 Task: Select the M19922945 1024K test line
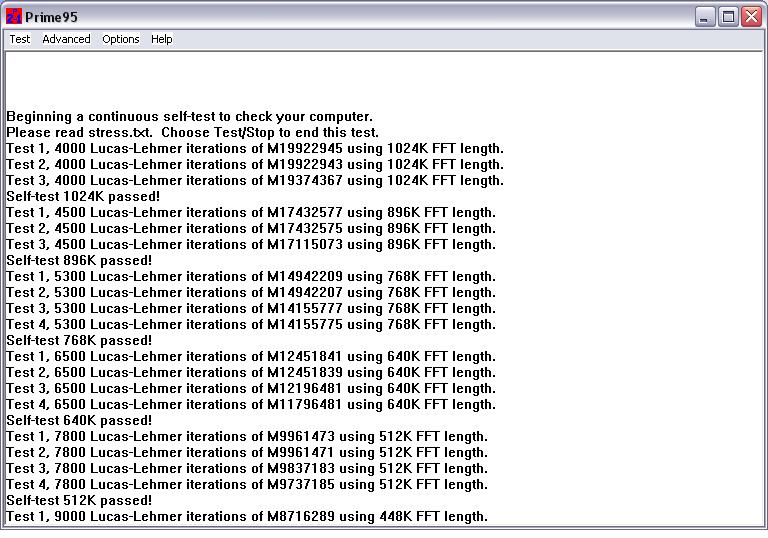[255, 148]
